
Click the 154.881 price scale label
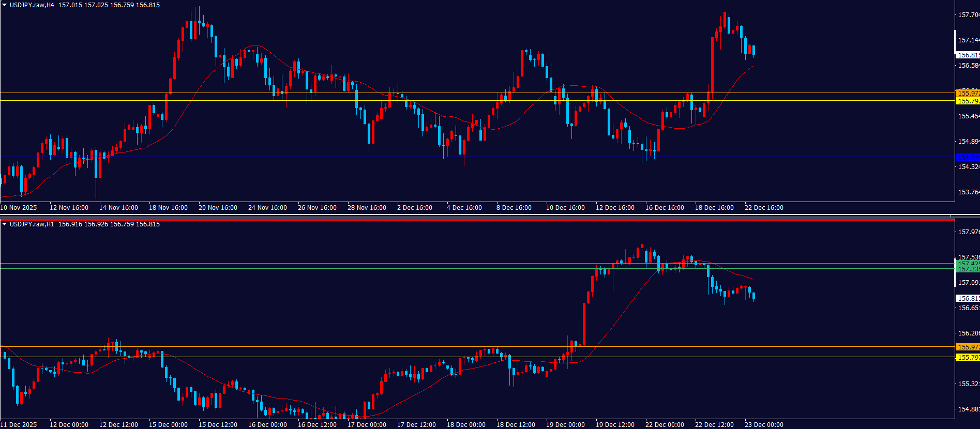(968, 409)
